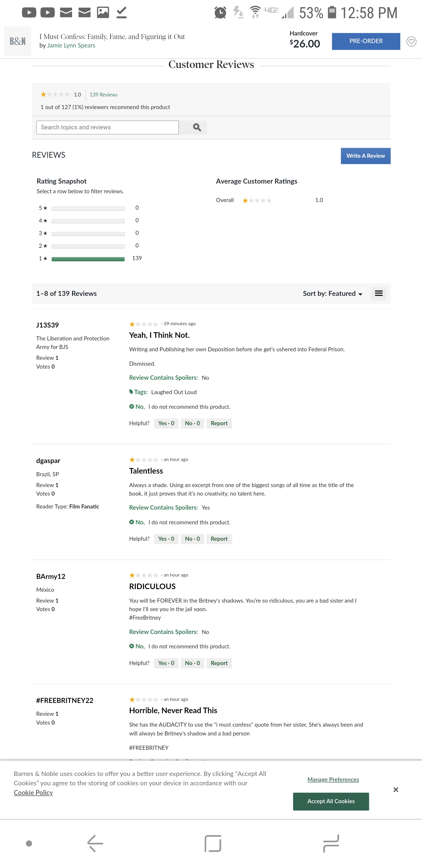Focus the Search topics and reviews field
422x868 pixels.
(x=108, y=127)
